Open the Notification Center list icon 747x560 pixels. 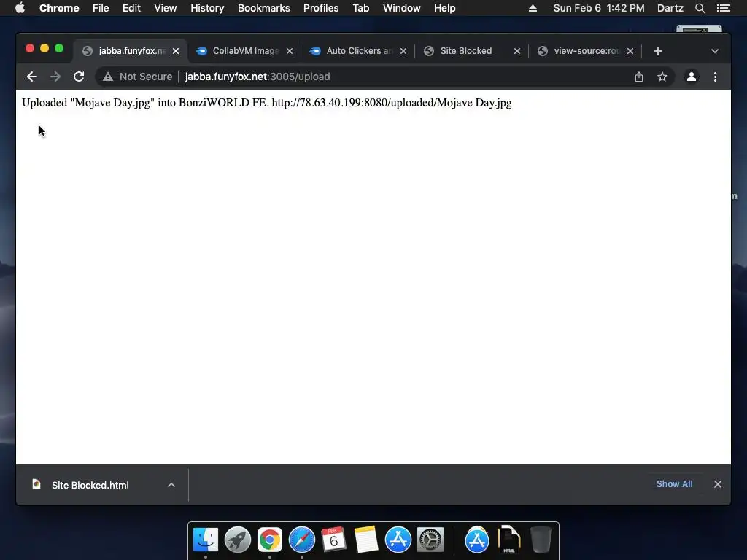coord(724,8)
